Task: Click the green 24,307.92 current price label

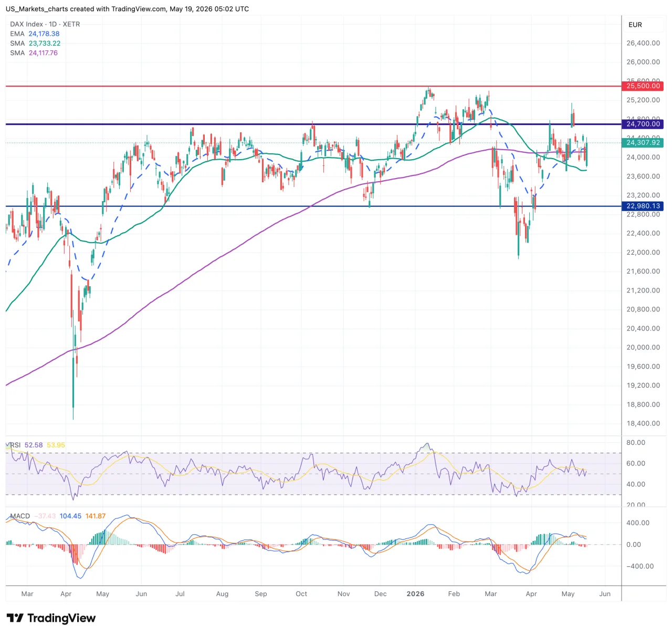Action: [643, 142]
